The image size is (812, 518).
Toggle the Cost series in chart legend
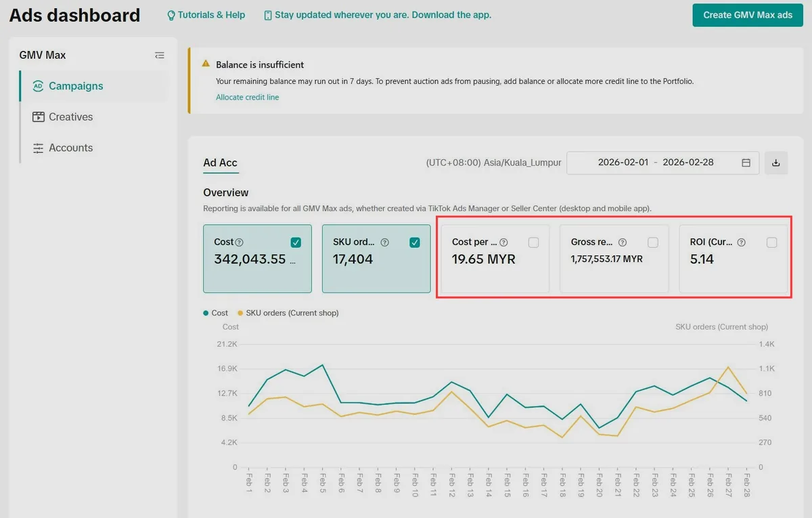click(x=216, y=313)
